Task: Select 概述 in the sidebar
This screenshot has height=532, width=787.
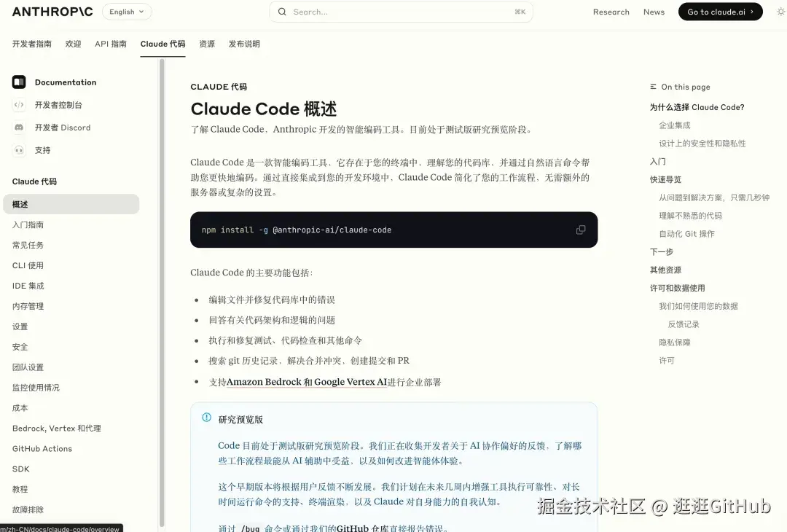Action: coord(71,204)
